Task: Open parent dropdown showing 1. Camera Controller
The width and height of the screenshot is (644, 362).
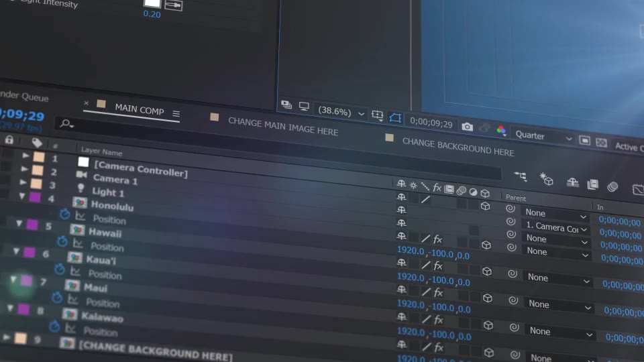Action: point(557,227)
